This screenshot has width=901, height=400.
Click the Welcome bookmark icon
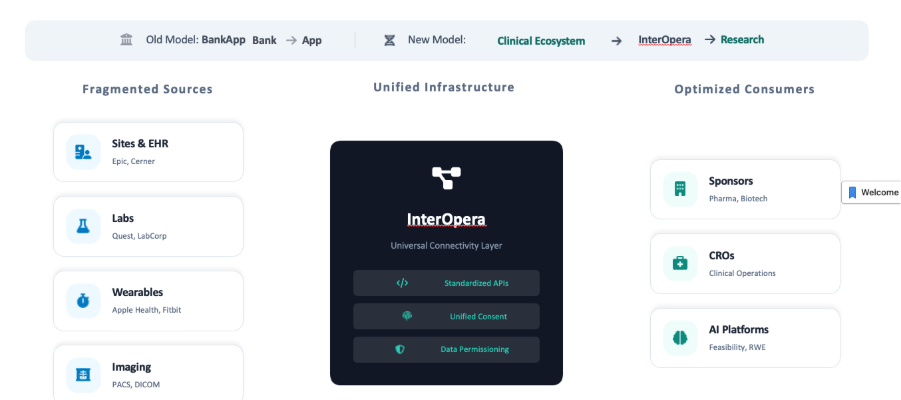click(852, 193)
